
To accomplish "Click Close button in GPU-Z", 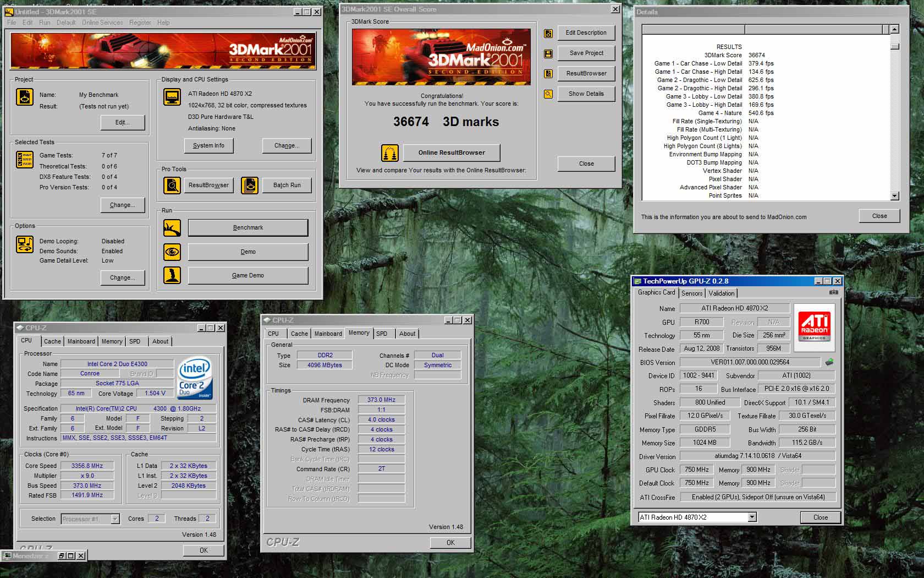I will pyautogui.click(x=821, y=517).
